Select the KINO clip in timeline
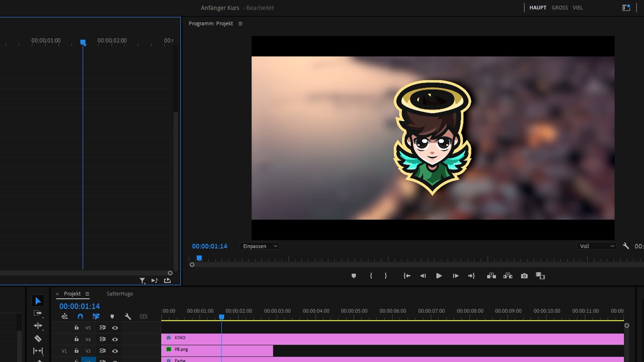Screen dimensions: 644x362 [392, 339]
